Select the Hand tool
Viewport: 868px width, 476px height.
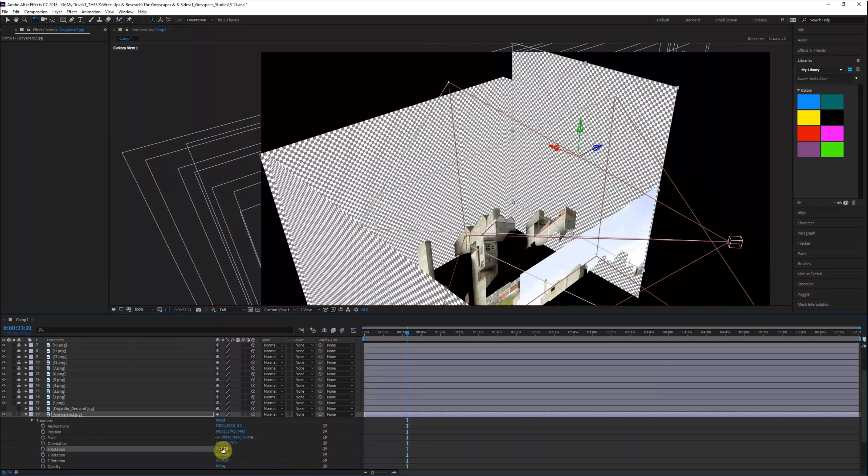coord(16,20)
